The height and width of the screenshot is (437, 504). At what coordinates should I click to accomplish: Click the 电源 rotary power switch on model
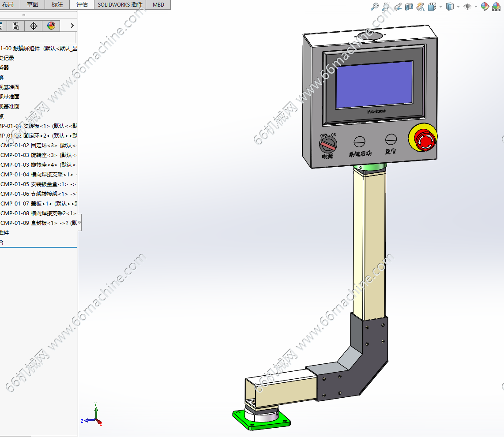pyautogui.click(x=328, y=144)
